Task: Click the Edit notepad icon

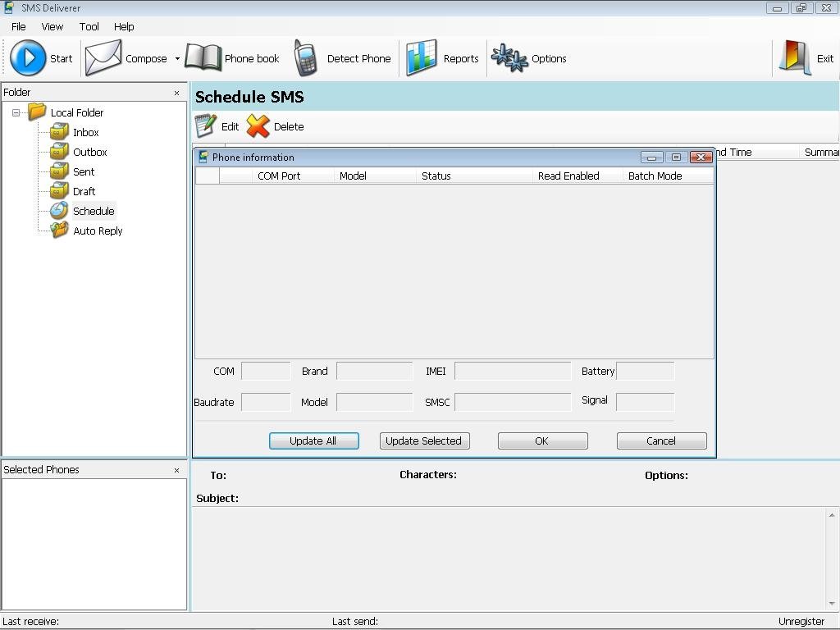Action: tap(206, 126)
